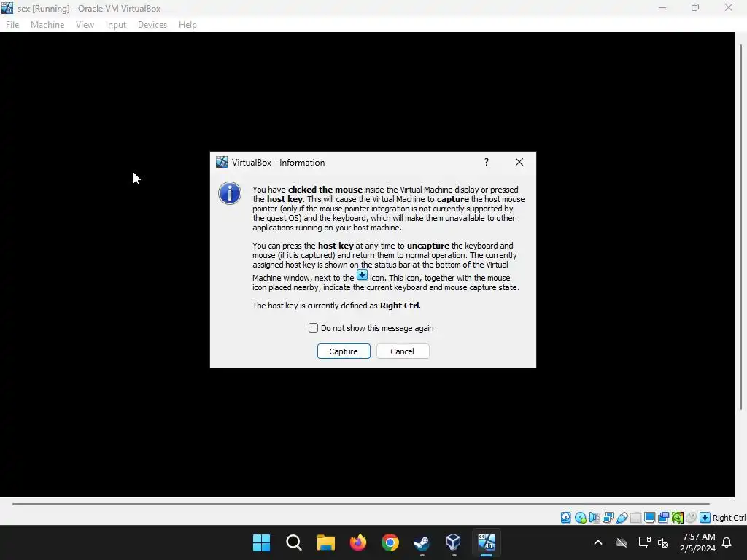Click the Capture button

pos(344,351)
